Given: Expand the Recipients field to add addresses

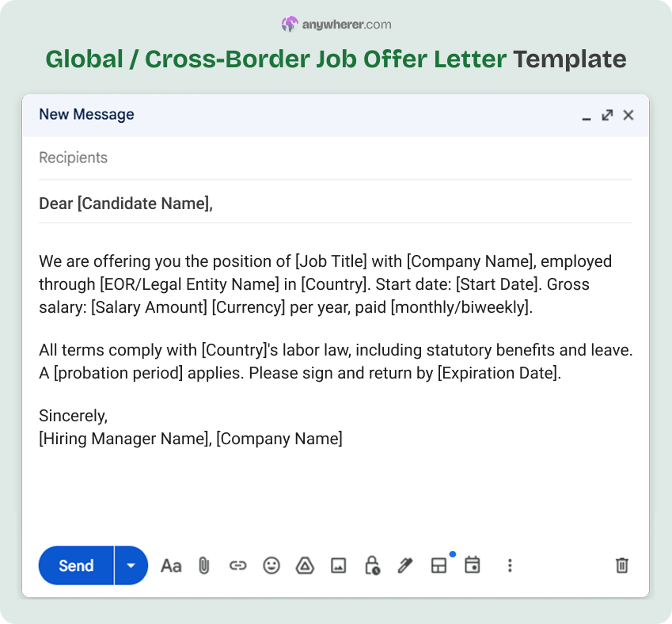Looking at the screenshot, I should (x=73, y=158).
